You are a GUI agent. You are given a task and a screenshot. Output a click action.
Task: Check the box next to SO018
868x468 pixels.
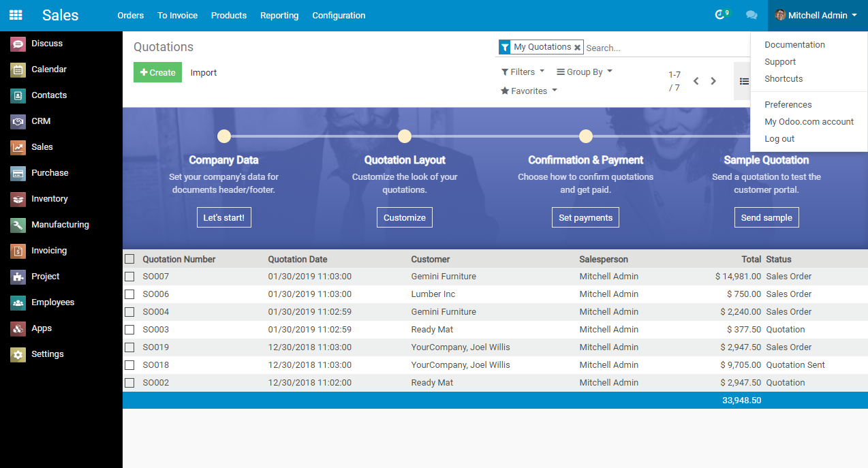point(129,365)
